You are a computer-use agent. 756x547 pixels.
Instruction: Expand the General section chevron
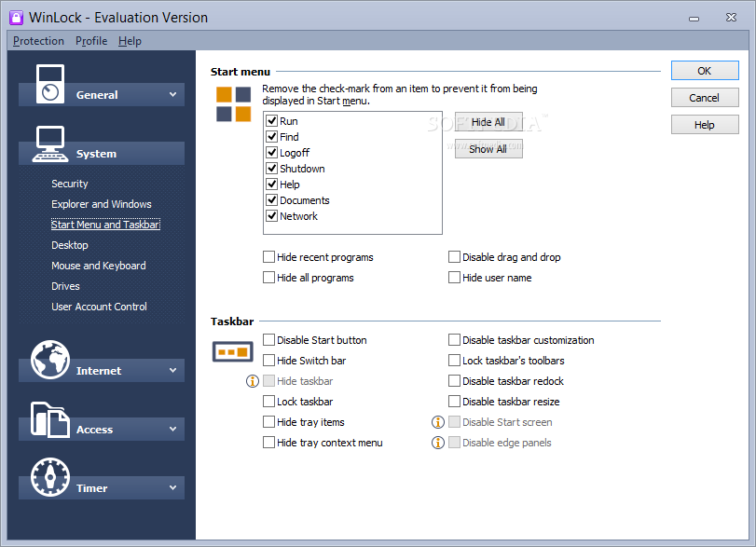173,94
